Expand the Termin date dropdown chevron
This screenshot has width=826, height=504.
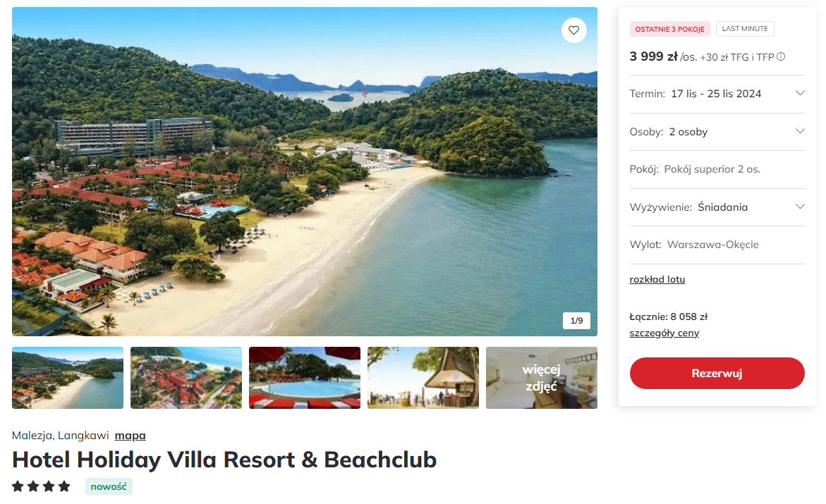pos(800,93)
